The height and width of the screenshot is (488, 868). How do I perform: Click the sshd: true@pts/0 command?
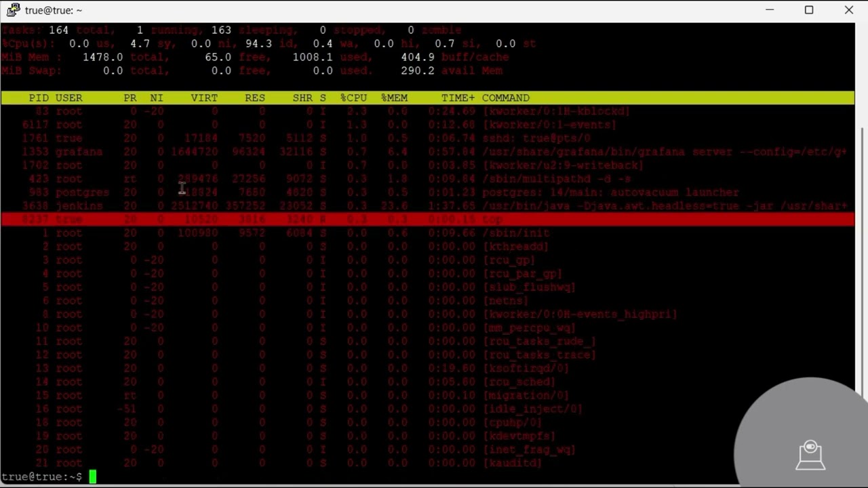(536, 138)
